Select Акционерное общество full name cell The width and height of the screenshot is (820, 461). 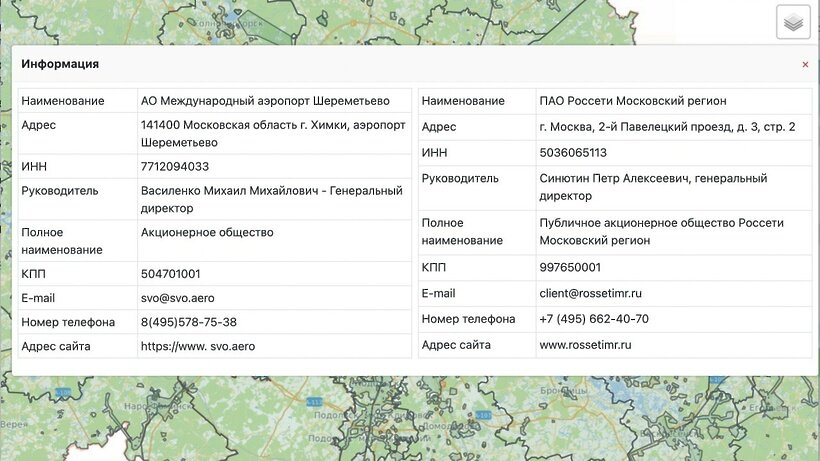click(x=275, y=241)
